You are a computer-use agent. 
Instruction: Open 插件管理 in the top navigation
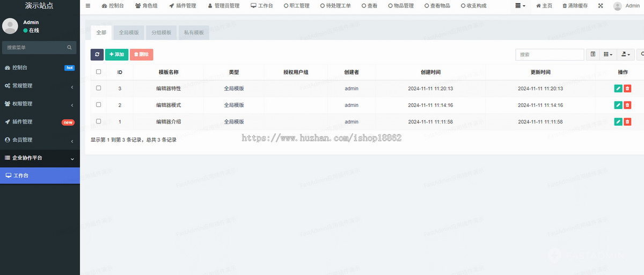tap(182, 6)
